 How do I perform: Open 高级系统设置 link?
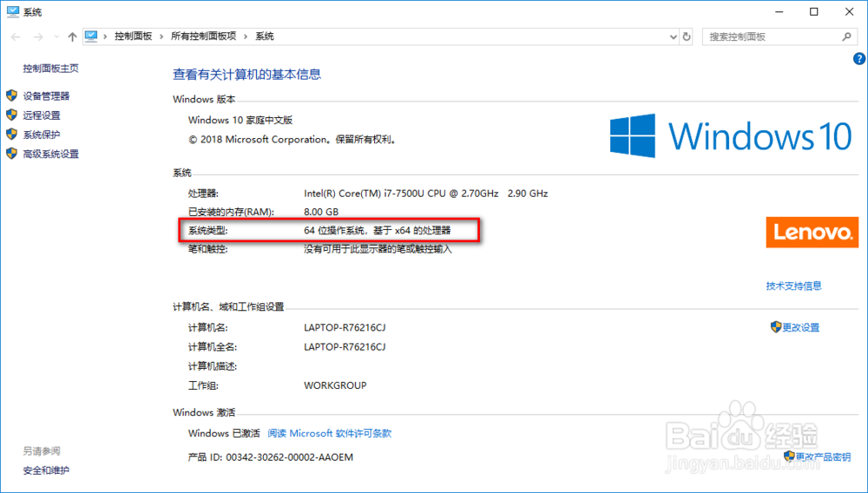tap(51, 154)
